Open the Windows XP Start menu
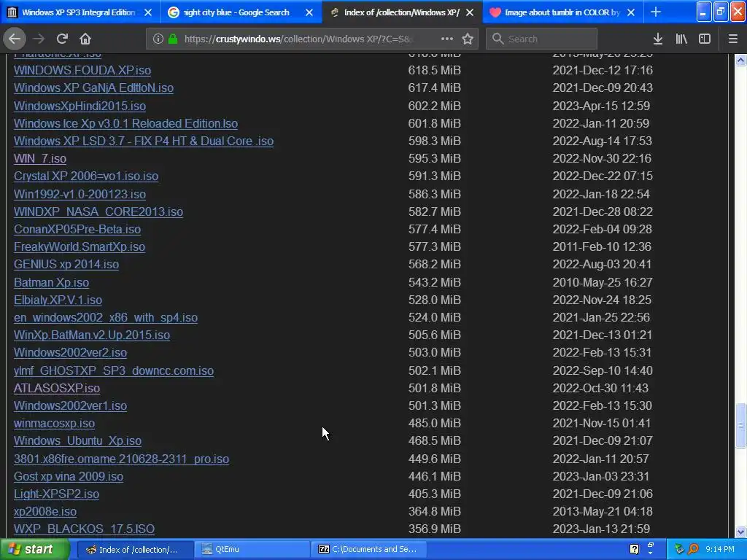Image resolution: width=747 pixels, height=560 pixels. [x=34, y=550]
